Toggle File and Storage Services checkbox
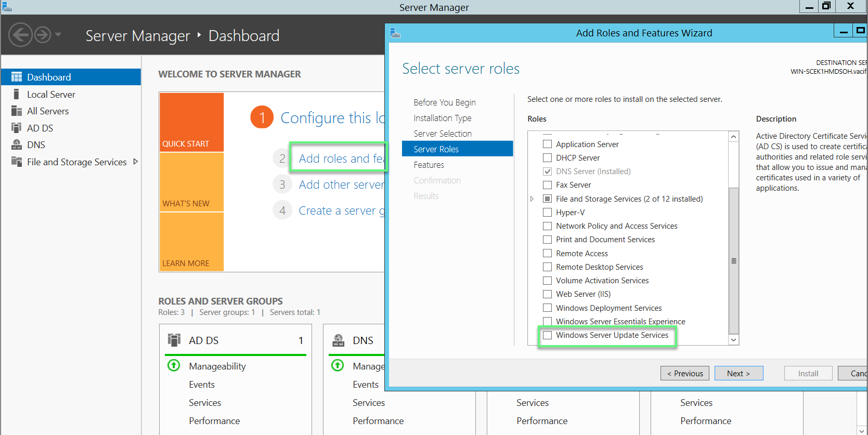Viewport: 868px width, 435px height. point(547,199)
